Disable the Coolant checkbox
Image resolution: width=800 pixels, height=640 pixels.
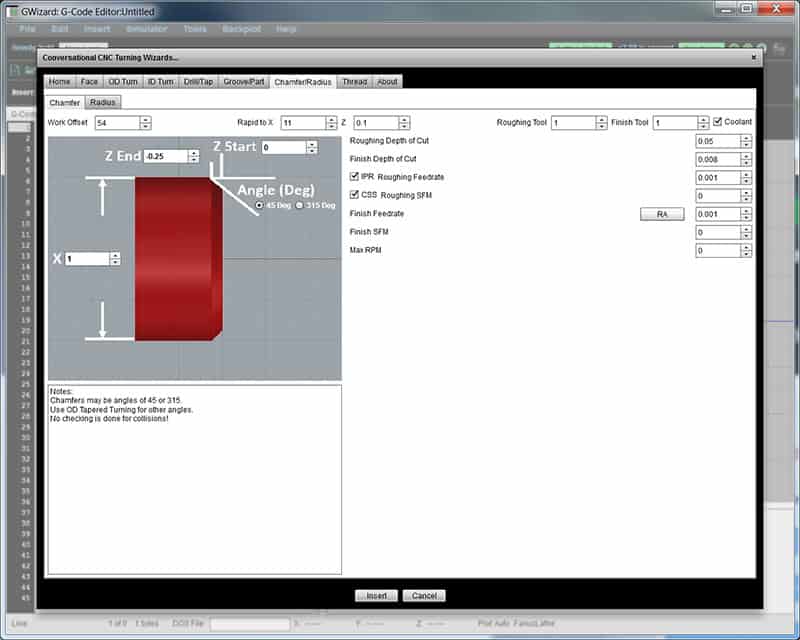718,122
